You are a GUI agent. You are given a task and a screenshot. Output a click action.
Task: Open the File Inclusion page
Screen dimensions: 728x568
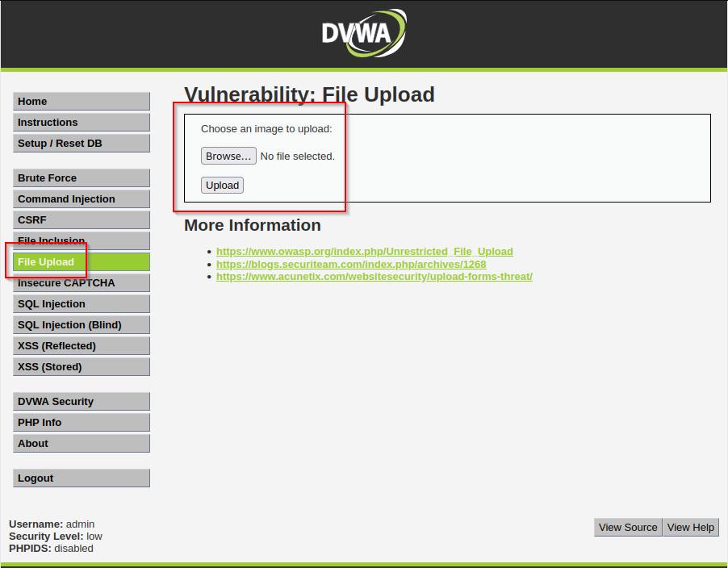click(82, 240)
